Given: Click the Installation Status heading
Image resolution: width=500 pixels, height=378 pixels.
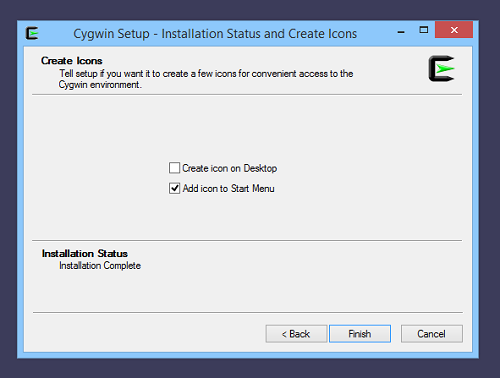Looking at the screenshot, I should tap(85, 253).
